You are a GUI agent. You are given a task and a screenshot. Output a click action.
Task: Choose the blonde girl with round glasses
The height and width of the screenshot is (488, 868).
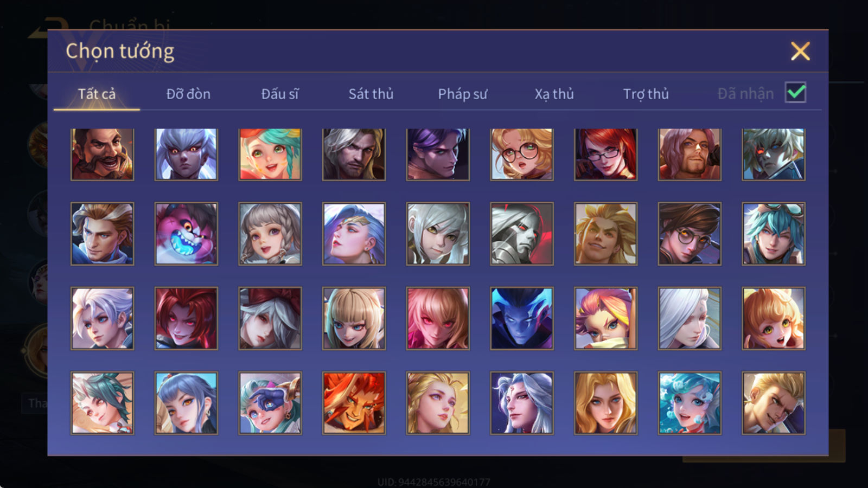point(522,155)
